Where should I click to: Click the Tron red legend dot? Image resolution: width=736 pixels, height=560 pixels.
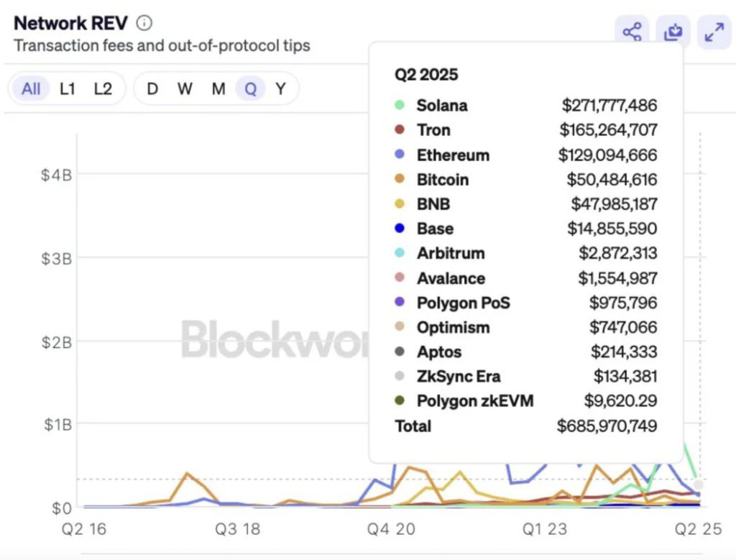400,129
